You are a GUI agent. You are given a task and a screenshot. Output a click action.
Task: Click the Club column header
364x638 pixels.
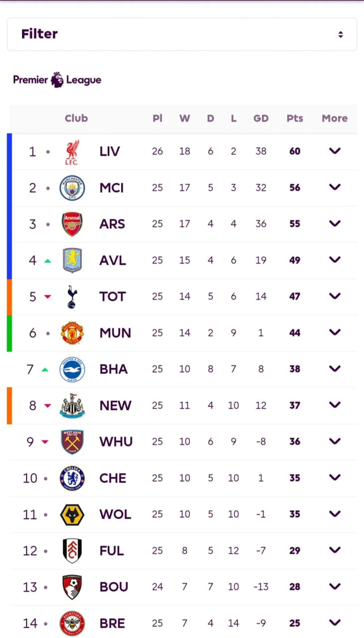tap(76, 118)
